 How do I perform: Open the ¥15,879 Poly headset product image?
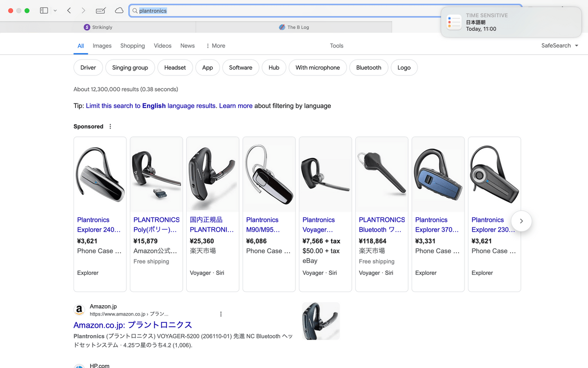156,175
